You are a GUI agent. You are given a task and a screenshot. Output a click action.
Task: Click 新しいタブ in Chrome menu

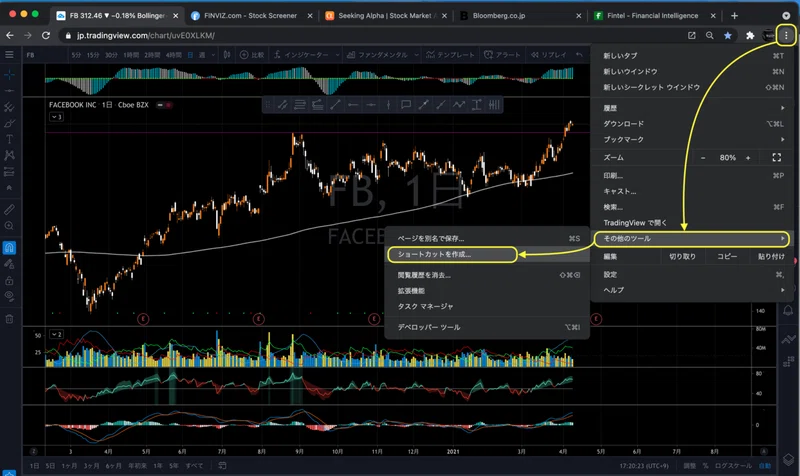693,56
